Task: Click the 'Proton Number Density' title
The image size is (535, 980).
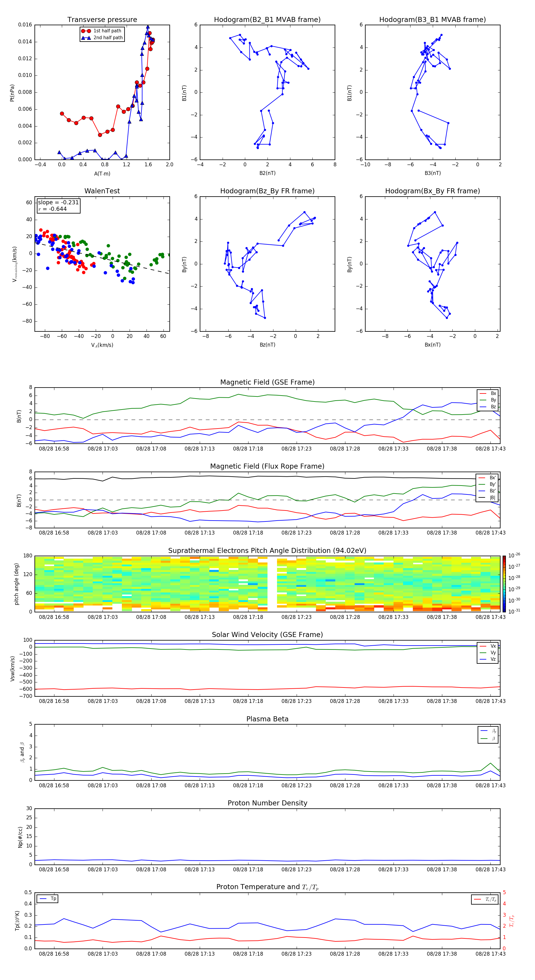Action: [x=267, y=803]
